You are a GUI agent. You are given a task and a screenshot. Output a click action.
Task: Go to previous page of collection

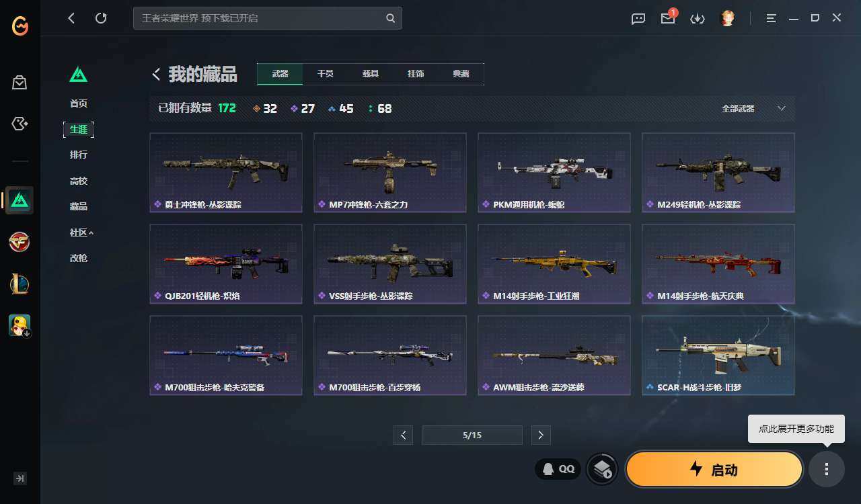[403, 435]
